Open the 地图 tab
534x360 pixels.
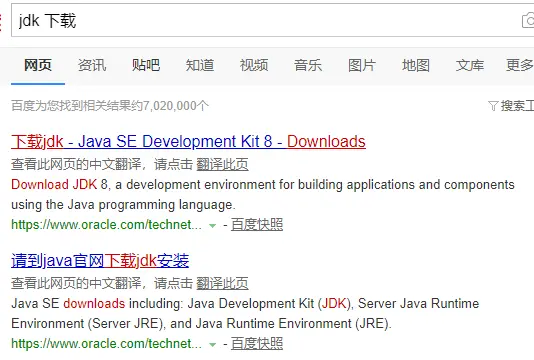416,65
